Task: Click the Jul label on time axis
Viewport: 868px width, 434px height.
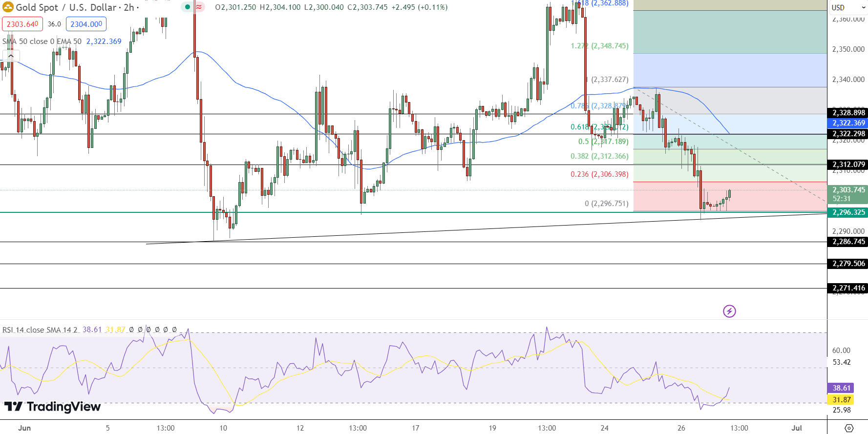Action: tap(797, 428)
